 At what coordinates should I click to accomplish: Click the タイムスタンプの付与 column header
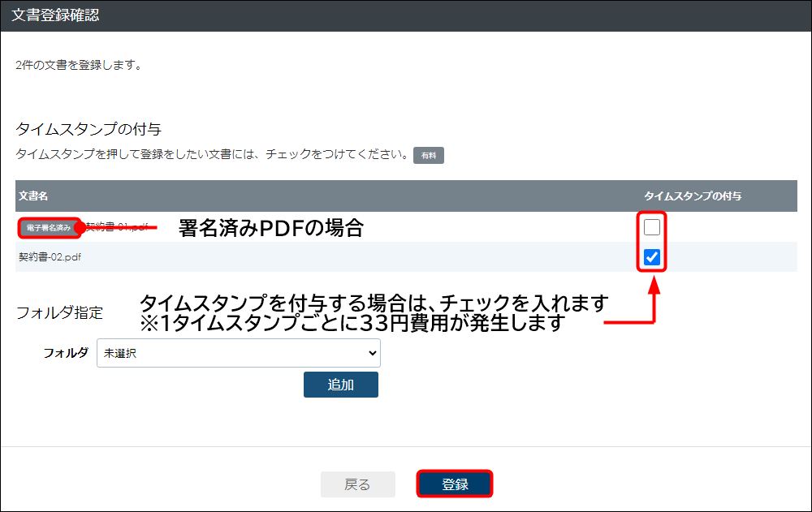(693, 196)
